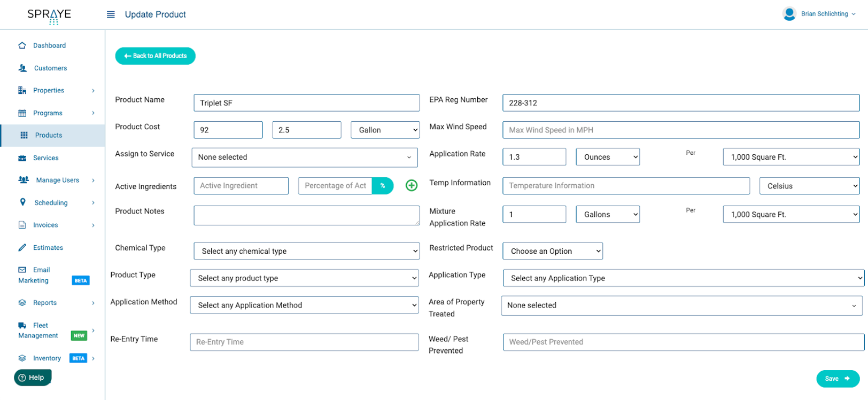Viewport: 868px width, 400px height.
Task: Click the Re-Entry Time field
Action: 304,342
